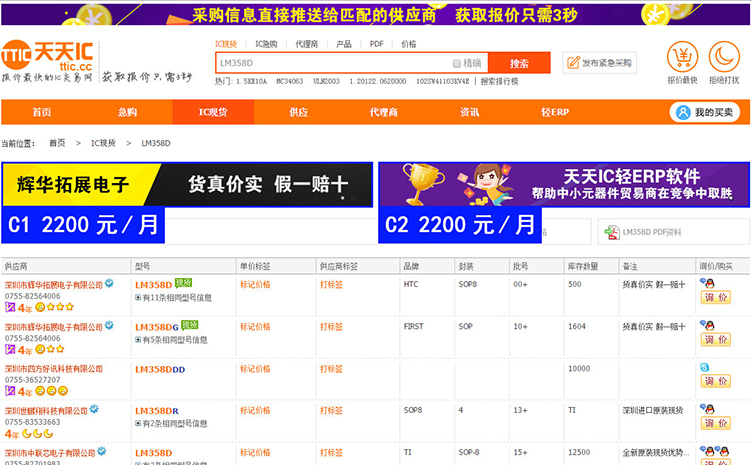The image size is (752, 465).
Task: Click the membership badge icon for 四方好讯科技
Action: 10,391
